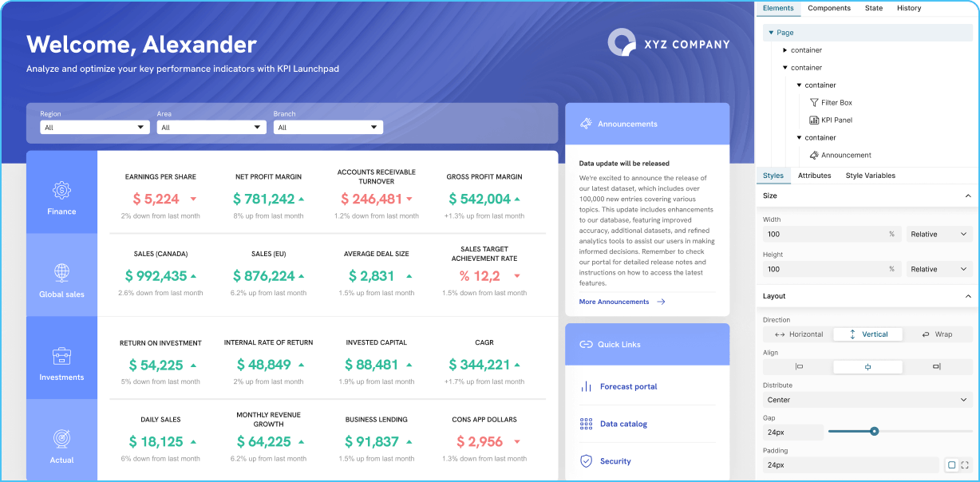The image size is (980, 482).
Task: Collapse the Page node in the Elements tree
Action: point(771,31)
